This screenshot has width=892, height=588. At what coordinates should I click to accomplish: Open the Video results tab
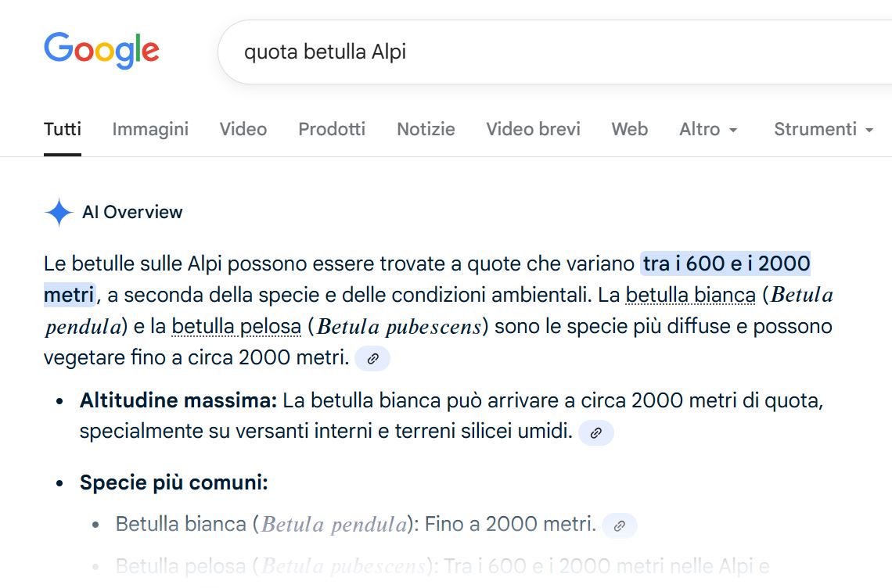pos(243,129)
